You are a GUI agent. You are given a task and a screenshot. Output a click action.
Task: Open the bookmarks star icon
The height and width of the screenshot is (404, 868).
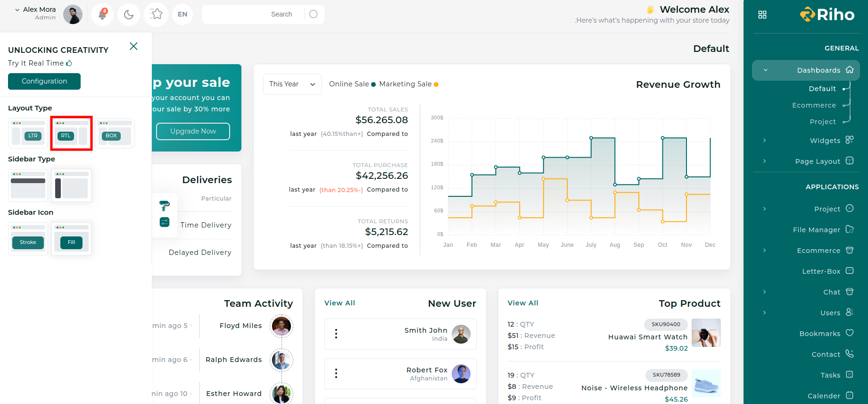coord(156,14)
